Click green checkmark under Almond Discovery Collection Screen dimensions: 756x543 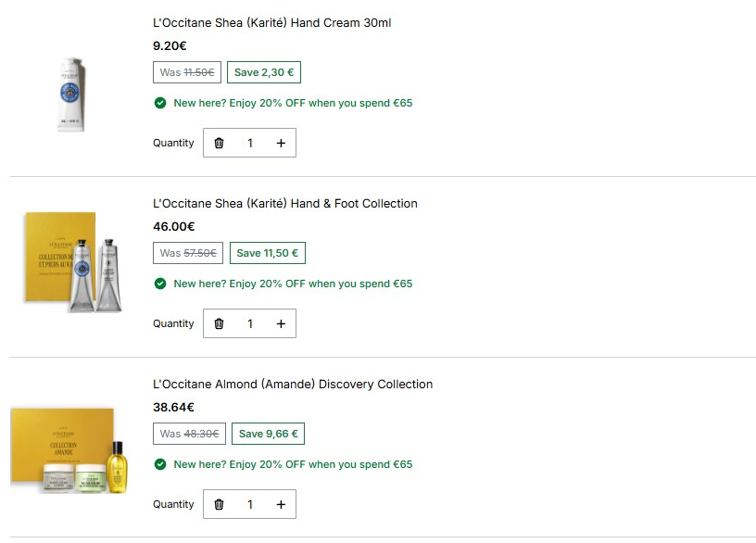[x=160, y=464]
